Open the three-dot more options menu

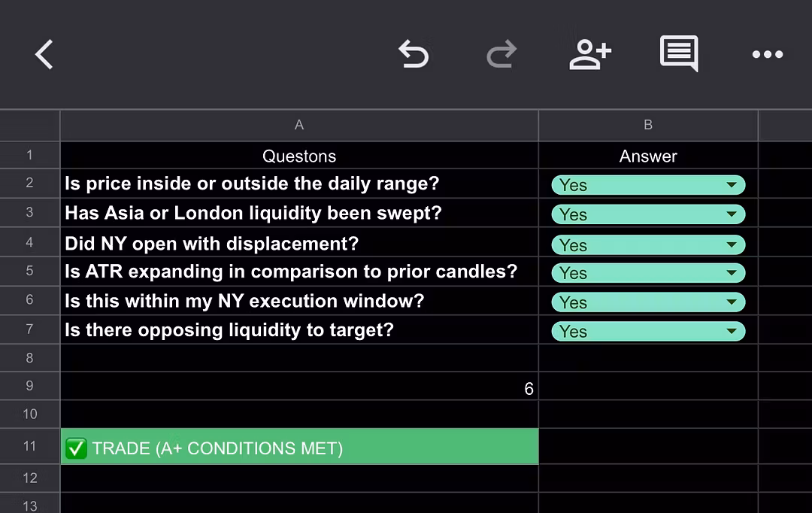(x=767, y=55)
